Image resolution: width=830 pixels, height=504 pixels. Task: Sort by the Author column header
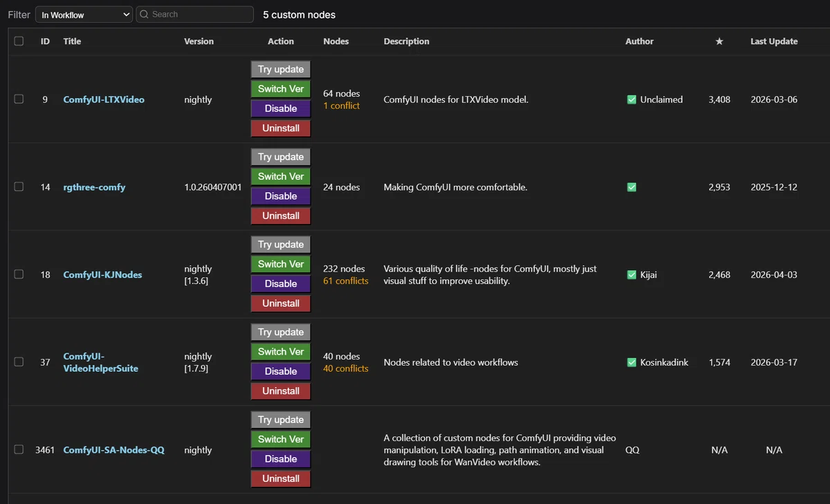(x=639, y=41)
